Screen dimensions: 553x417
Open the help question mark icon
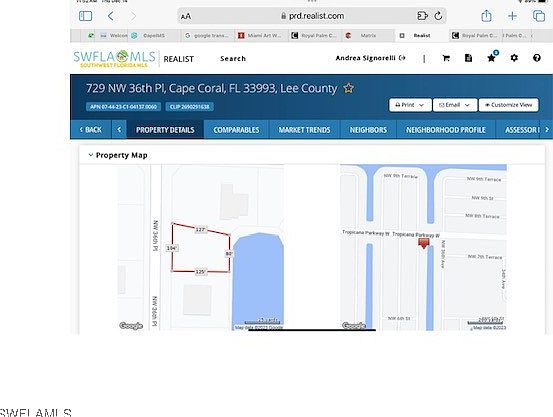537,58
